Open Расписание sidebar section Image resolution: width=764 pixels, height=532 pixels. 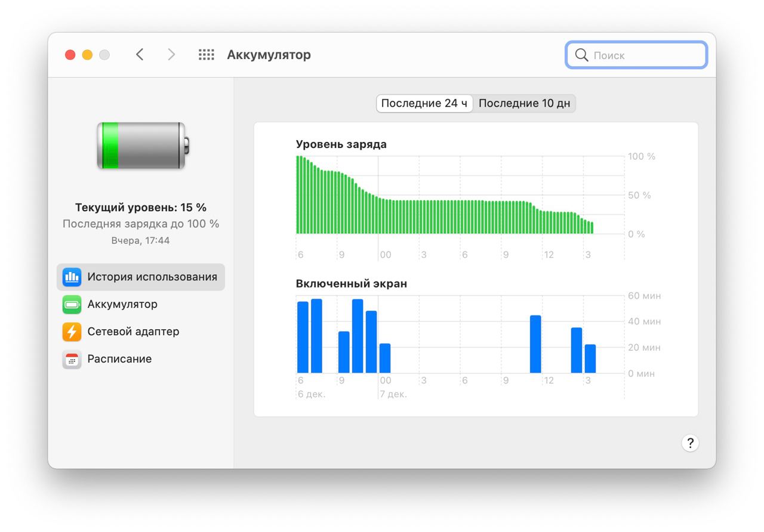click(x=141, y=359)
